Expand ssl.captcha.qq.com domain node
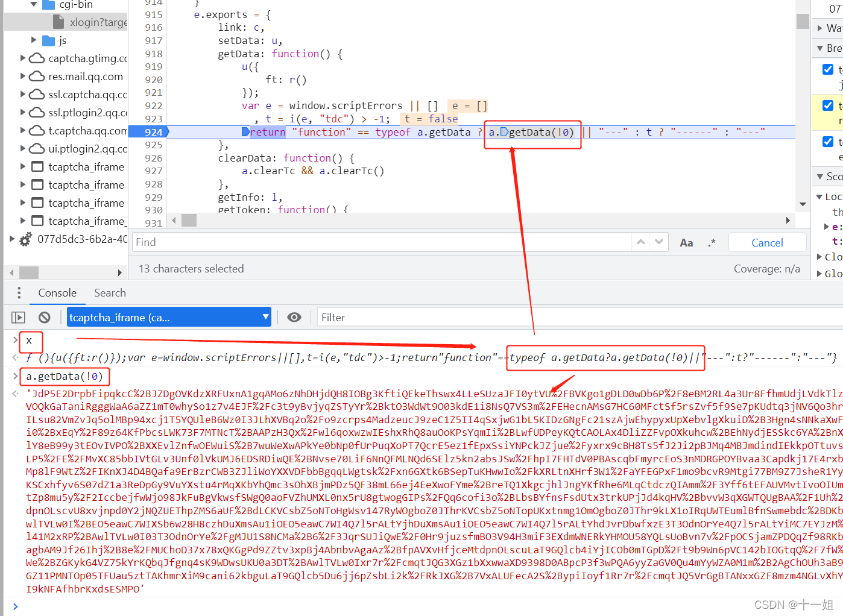 point(23,95)
